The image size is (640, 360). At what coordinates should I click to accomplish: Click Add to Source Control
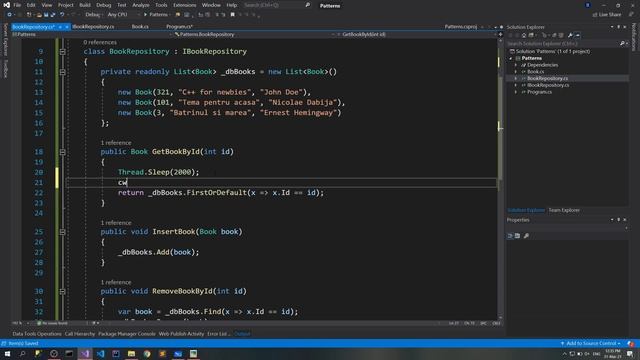pyautogui.click(x=591, y=344)
